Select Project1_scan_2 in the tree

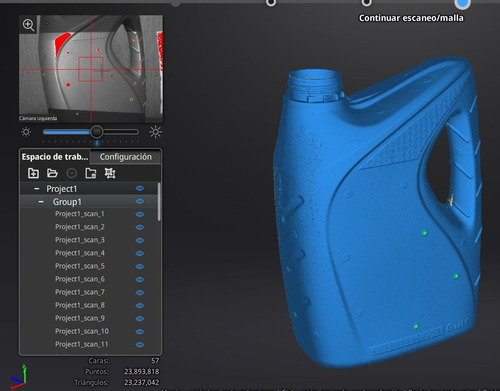click(x=80, y=227)
